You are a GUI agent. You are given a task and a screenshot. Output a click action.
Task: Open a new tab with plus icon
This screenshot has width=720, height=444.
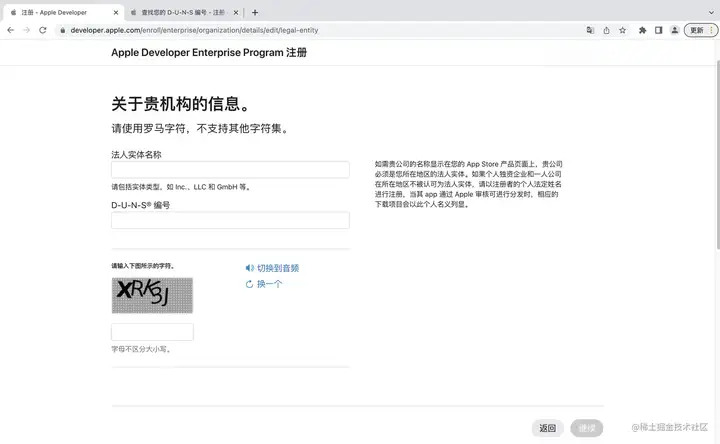[255, 12]
